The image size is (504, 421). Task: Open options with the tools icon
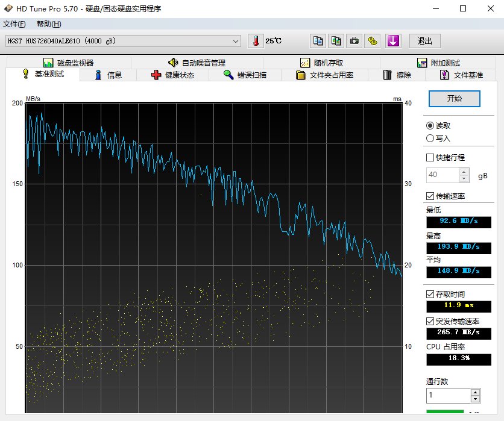click(372, 41)
